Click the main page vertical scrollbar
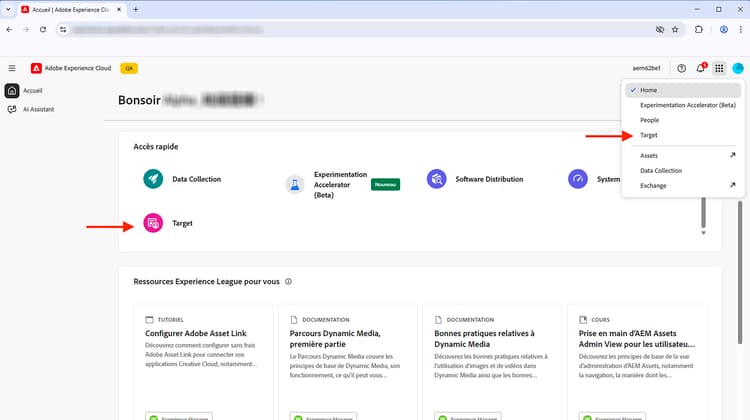This screenshot has height=420, width=750. [739, 272]
